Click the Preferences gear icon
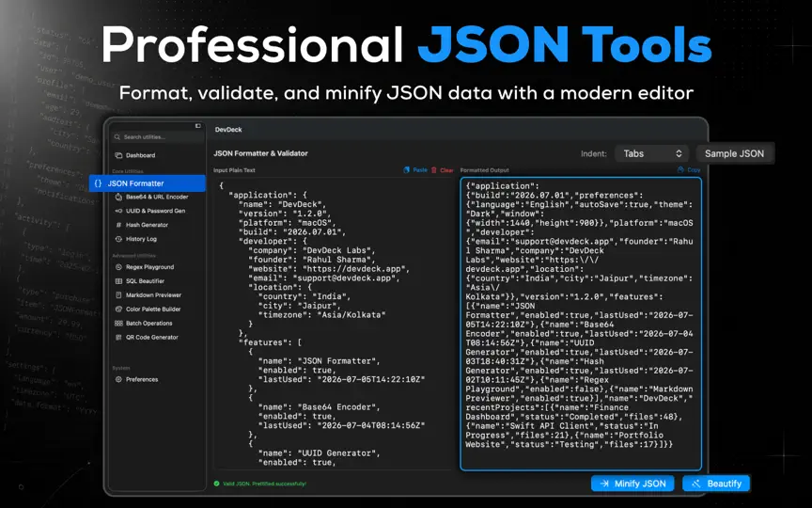Image resolution: width=812 pixels, height=508 pixels. coord(118,379)
